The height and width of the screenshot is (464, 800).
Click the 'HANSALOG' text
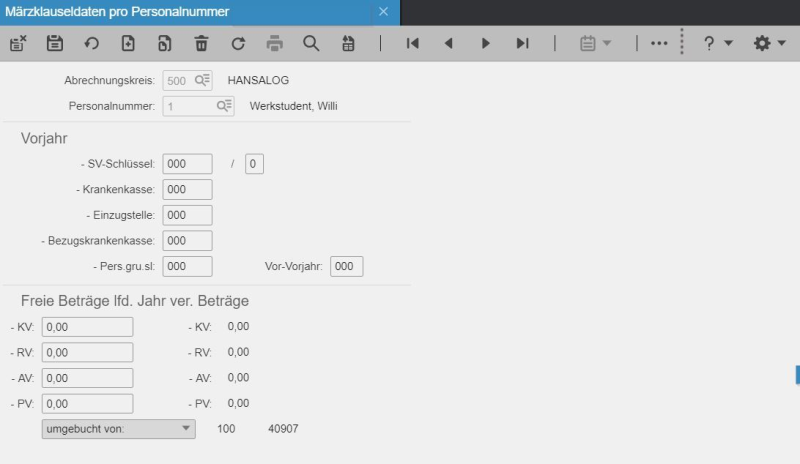tap(258, 80)
